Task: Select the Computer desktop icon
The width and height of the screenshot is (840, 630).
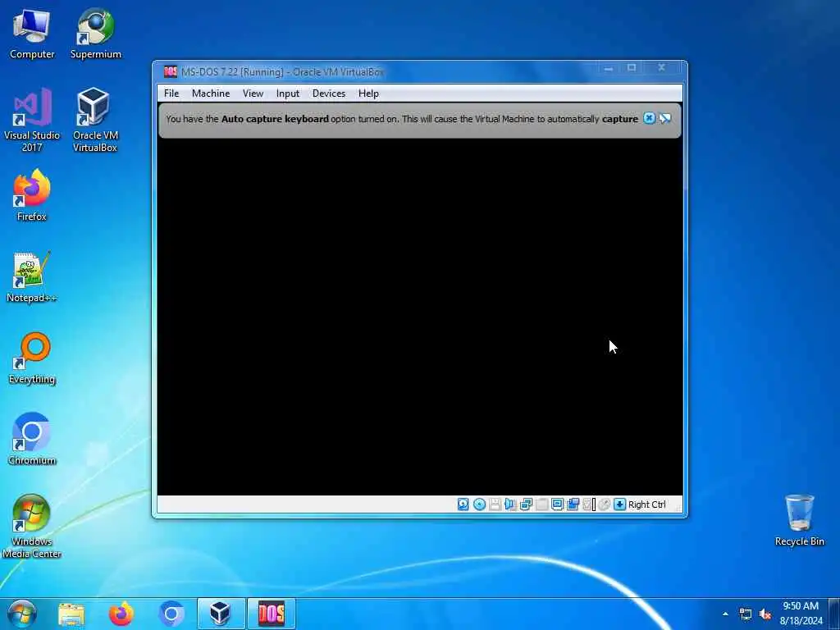Action: pos(32,33)
